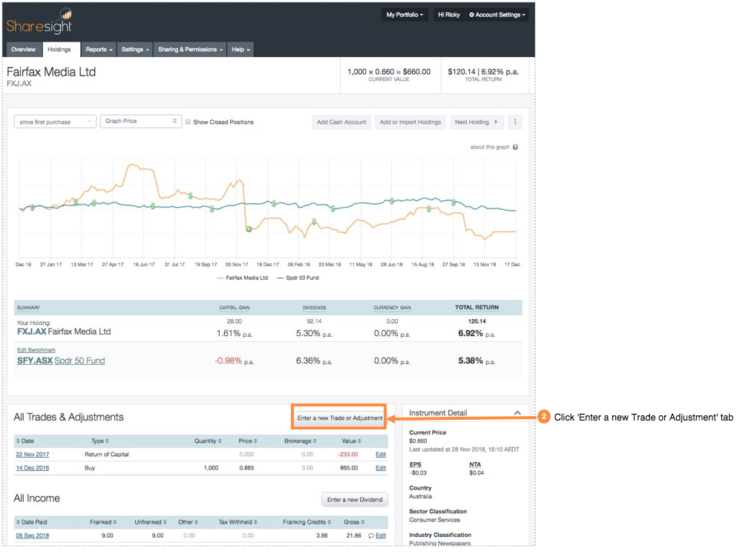Click Add or Import Holdings button
Image resolution: width=737 pixels, height=560 pixels.
410,122
